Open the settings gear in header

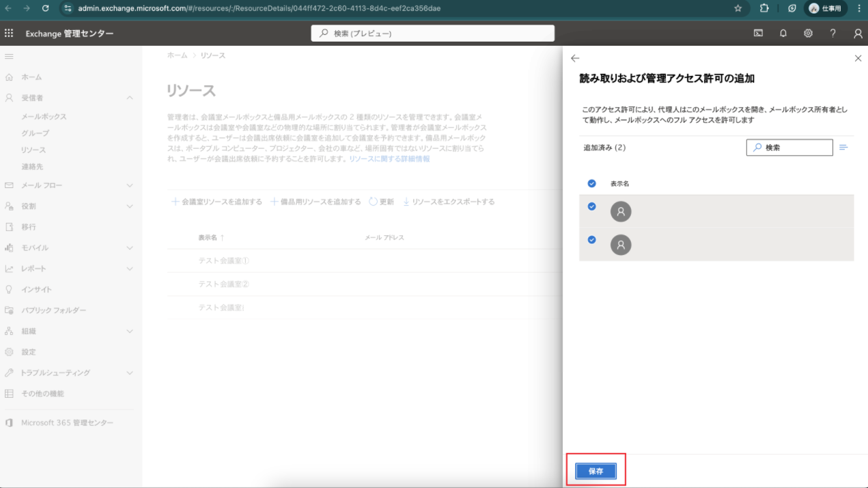click(808, 33)
